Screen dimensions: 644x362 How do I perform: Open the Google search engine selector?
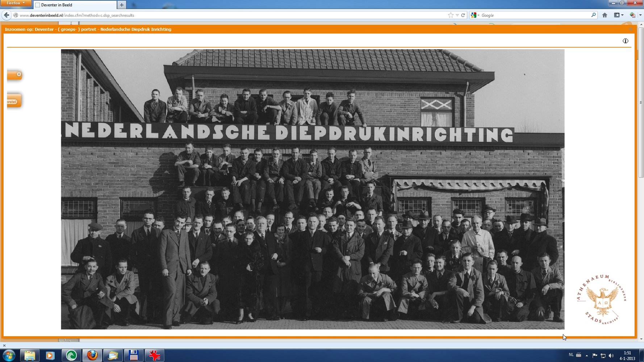[475, 15]
